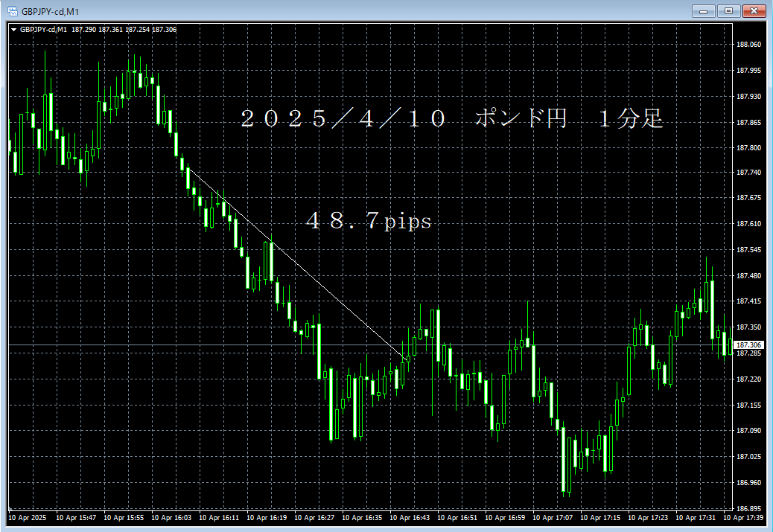Image resolution: width=773 pixels, height=532 pixels.
Task: Close the GBPJPY-cd,M1 chart window
Action: pyautogui.click(x=754, y=11)
